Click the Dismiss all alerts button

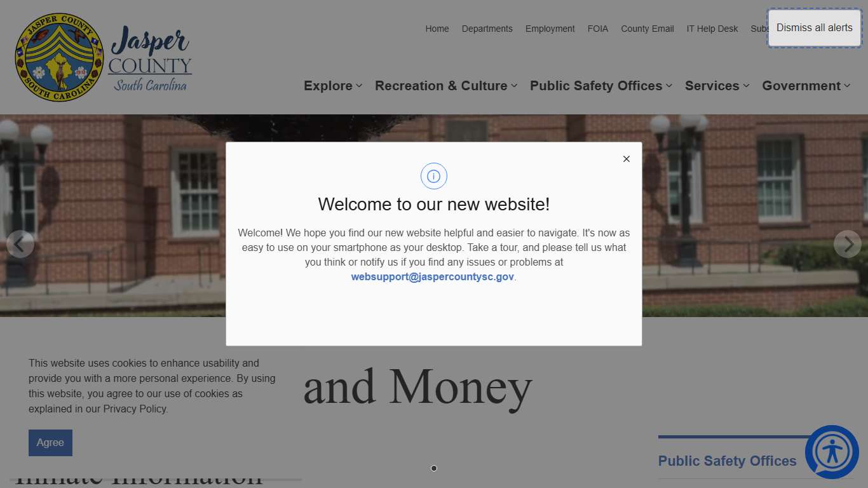click(814, 28)
